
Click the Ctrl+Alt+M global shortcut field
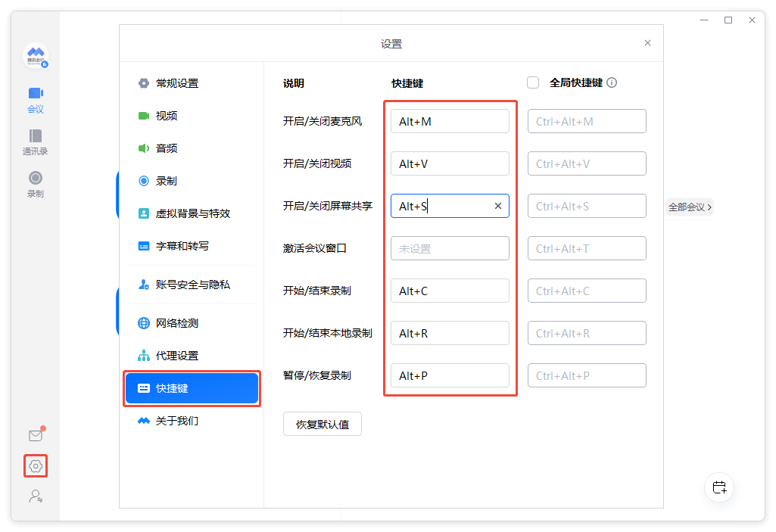coord(587,121)
